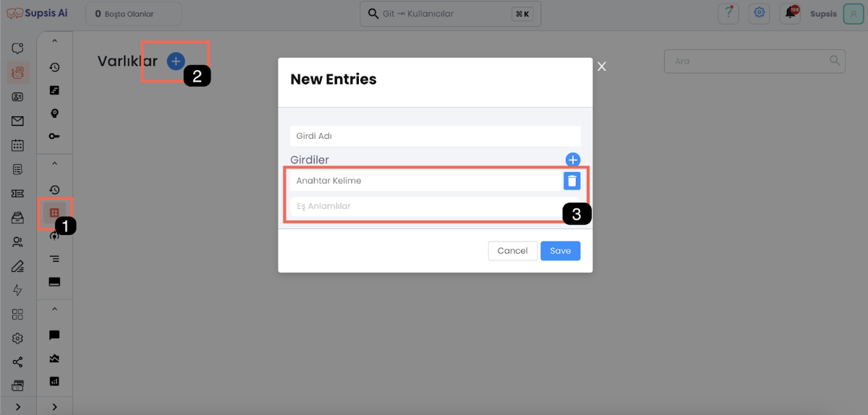This screenshot has height=415, width=868.
Task: Collapse the middle section chevron in second sidebar
Action: (54, 164)
